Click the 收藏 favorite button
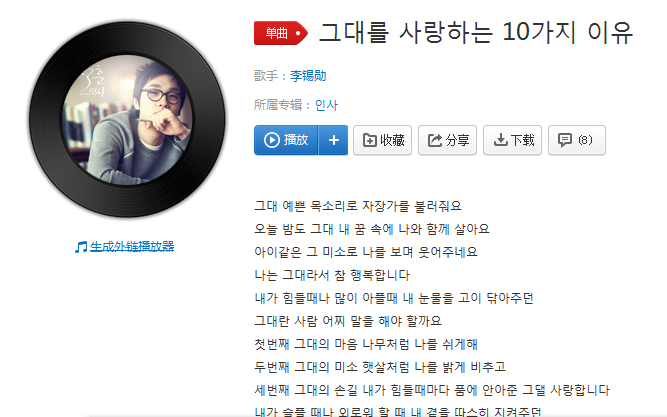The height and width of the screenshot is (417, 667). pos(382,140)
